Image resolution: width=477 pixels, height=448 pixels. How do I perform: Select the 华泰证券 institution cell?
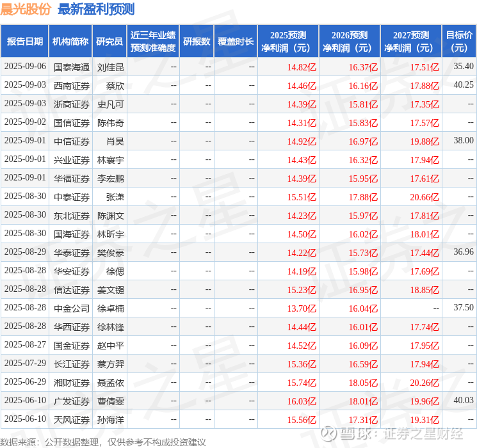click(x=72, y=253)
